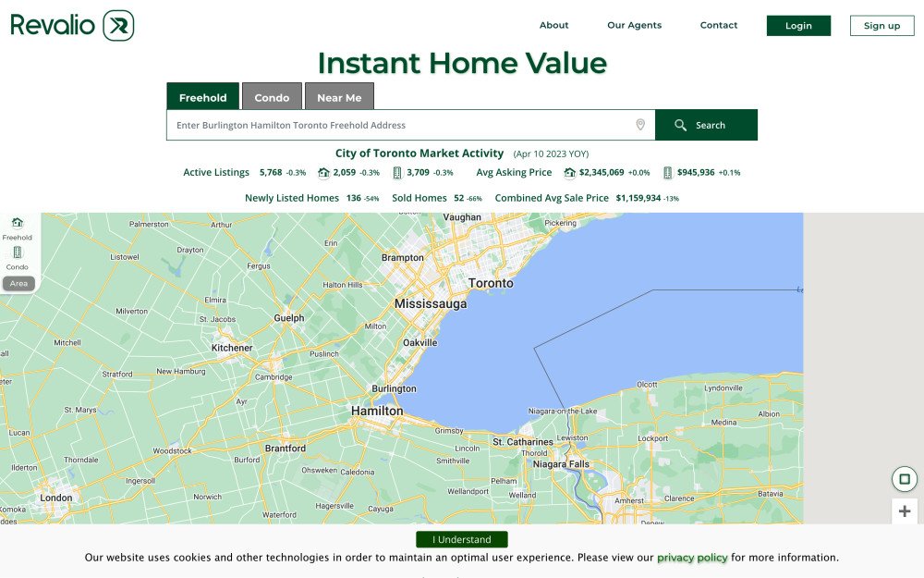Open the About menu item
The image size is (924, 578).
pyautogui.click(x=553, y=26)
